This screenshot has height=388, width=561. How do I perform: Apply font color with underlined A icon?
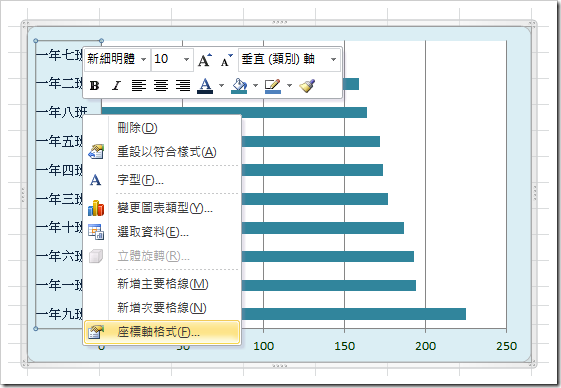click(205, 86)
